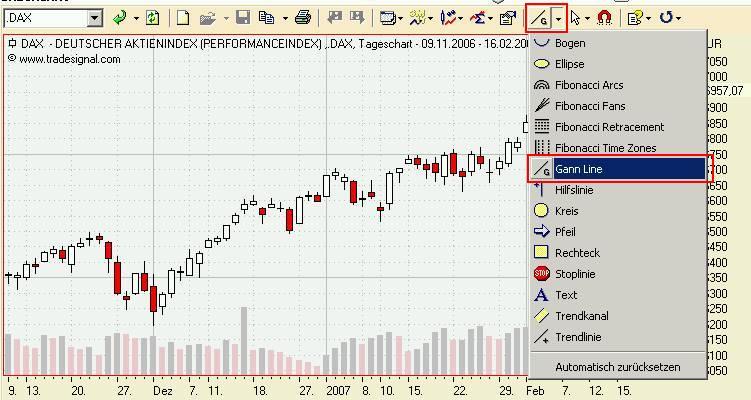Open the properties sheet icon
Image resolution: width=751 pixels, height=400 pixels.
(507, 18)
